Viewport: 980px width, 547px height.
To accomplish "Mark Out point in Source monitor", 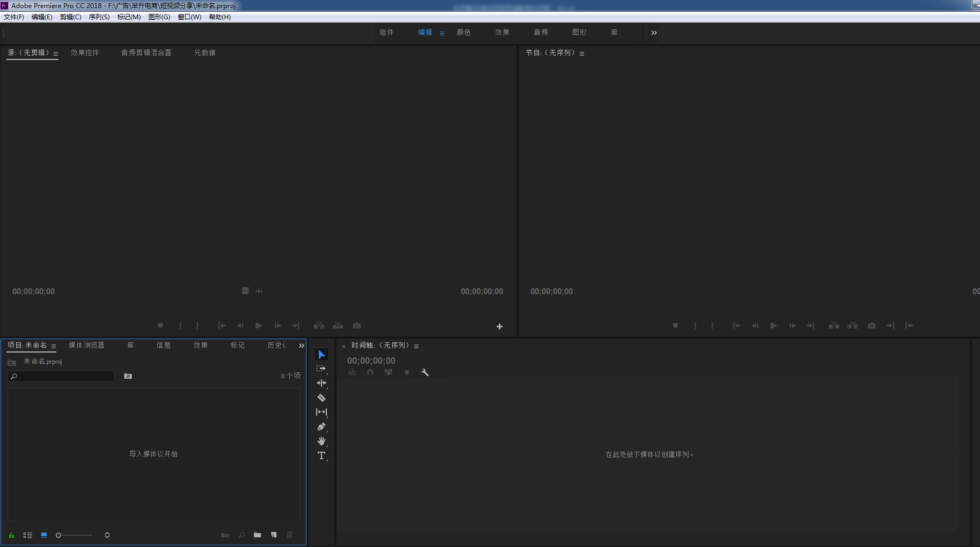I will click(x=197, y=326).
